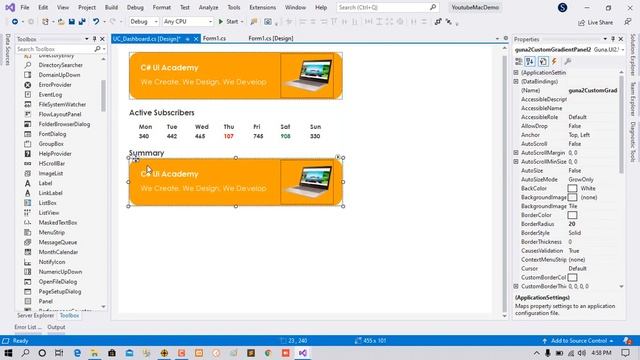Open Microsoft Edge from the taskbar

point(77,353)
